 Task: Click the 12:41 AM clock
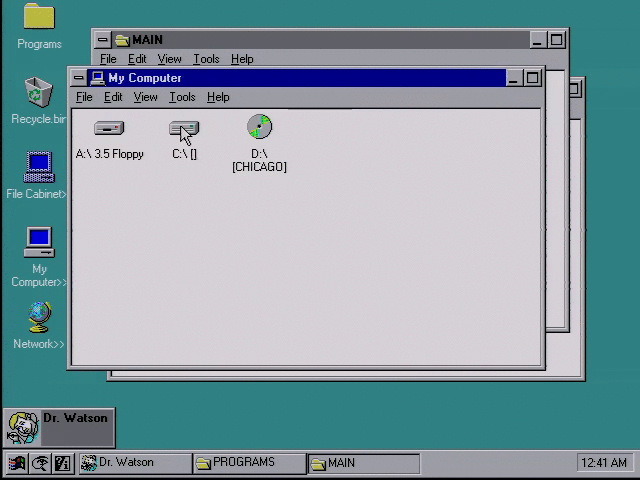(604, 463)
